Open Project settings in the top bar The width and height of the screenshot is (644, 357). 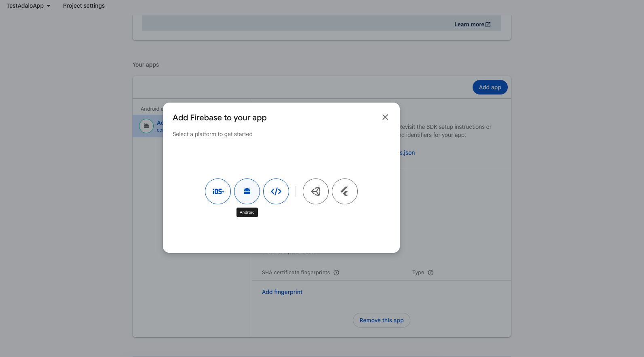[84, 6]
